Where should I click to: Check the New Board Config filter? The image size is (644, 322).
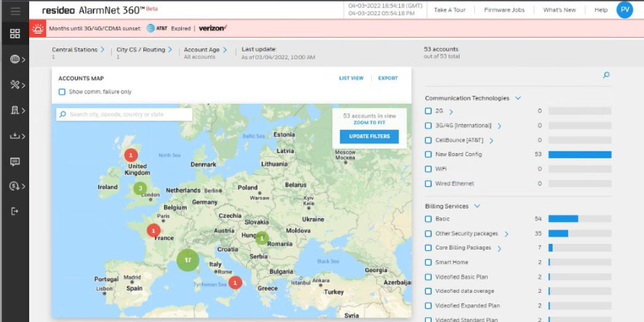click(x=428, y=154)
